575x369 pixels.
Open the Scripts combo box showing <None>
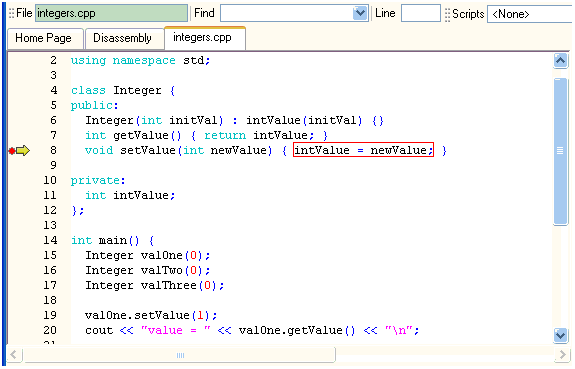tap(531, 14)
